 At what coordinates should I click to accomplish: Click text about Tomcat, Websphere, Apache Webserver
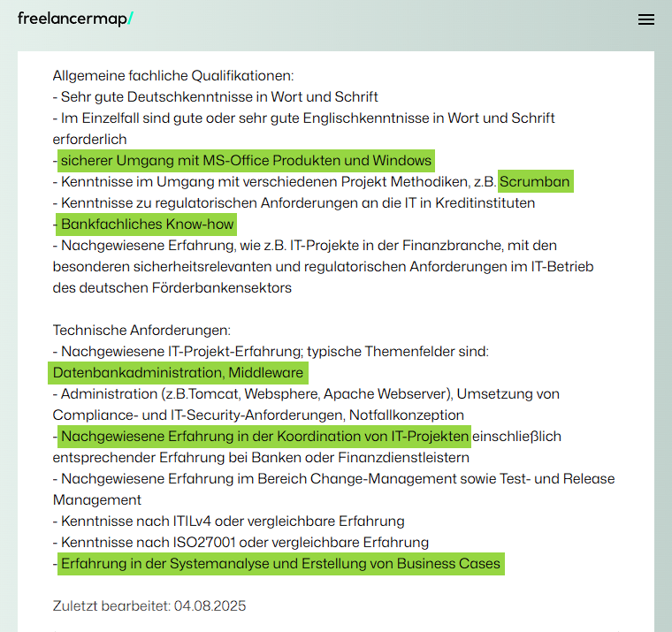[306, 405]
